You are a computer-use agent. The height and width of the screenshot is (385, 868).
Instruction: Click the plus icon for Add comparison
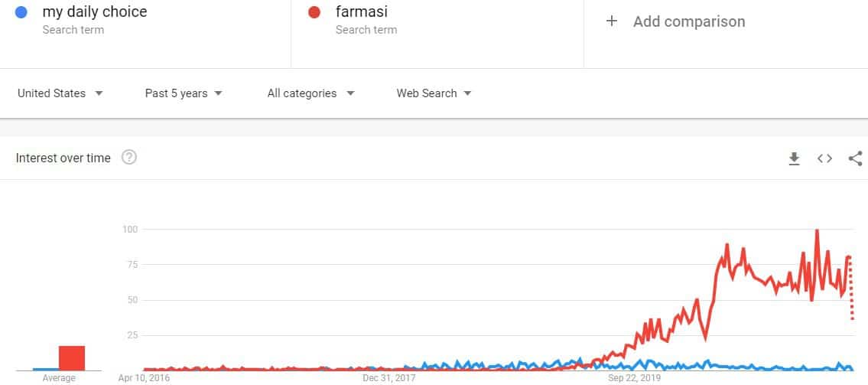click(x=612, y=21)
